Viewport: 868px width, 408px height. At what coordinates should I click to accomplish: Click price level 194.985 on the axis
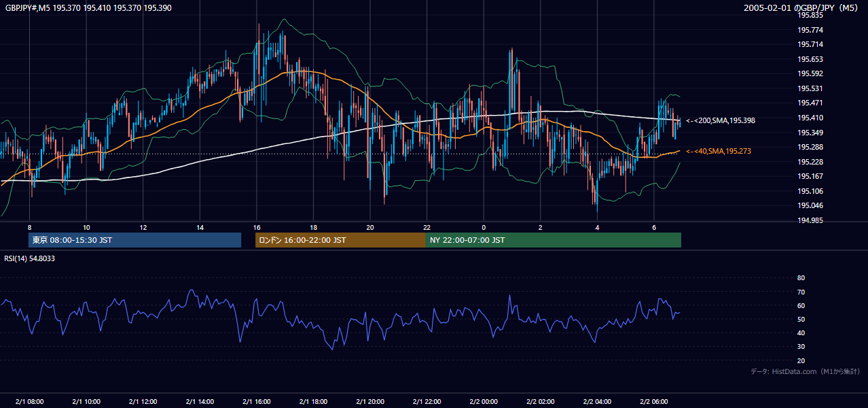pos(810,220)
